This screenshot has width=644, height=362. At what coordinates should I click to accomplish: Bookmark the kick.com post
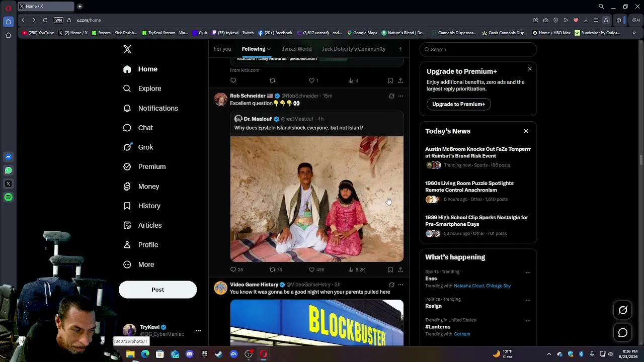click(390, 80)
